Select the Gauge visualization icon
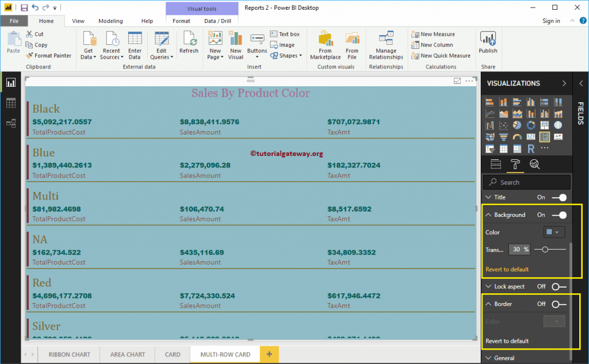This screenshot has width=589, height=364. (x=517, y=136)
